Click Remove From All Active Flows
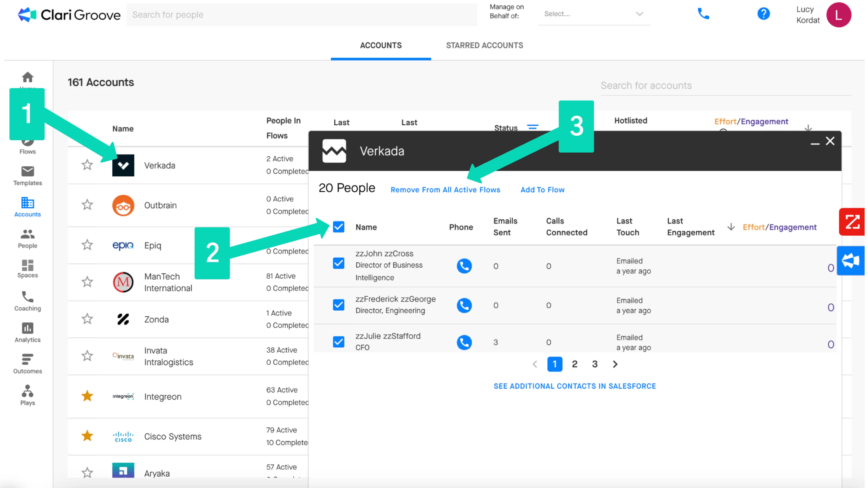The image size is (868, 488). point(445,190)
